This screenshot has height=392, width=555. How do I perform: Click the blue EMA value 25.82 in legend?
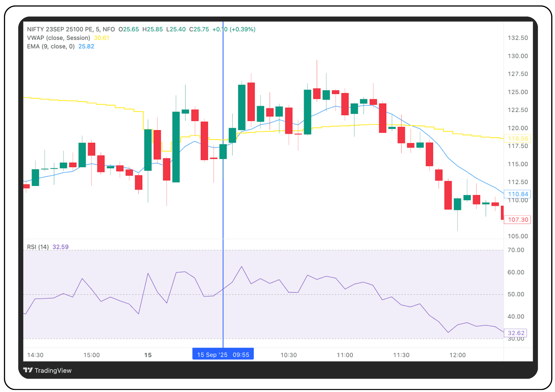tap(86, 46)
